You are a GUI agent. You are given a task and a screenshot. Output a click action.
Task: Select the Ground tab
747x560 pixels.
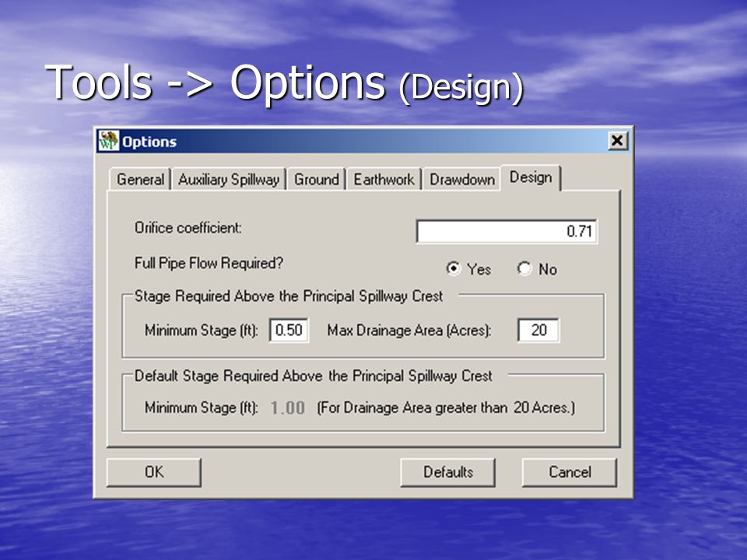pos(317,180)
